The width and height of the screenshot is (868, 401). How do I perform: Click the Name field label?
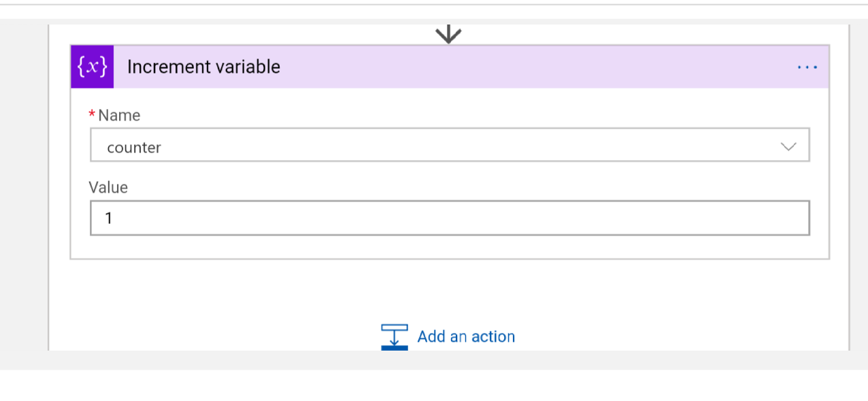(x=119, y=115)
